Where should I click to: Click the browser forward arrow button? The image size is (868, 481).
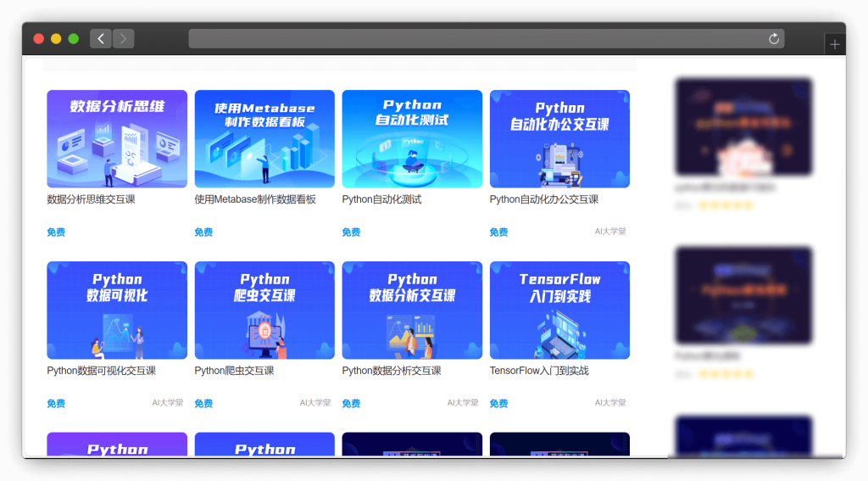click(124, 39)
